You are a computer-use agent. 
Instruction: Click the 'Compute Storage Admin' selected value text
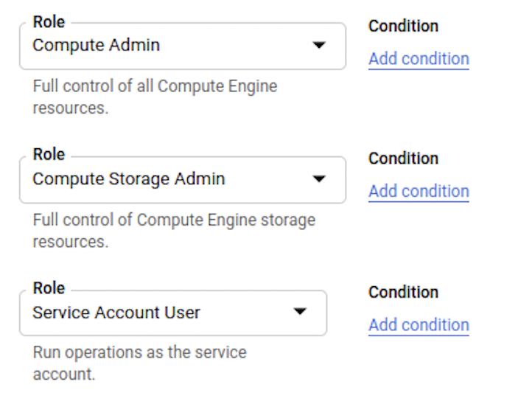[x=129, y=179]
